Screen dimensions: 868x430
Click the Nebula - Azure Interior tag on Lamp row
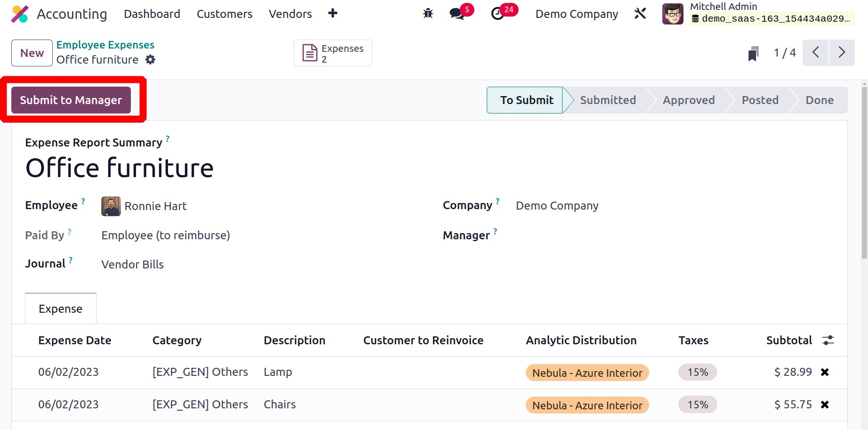point(587,373)
